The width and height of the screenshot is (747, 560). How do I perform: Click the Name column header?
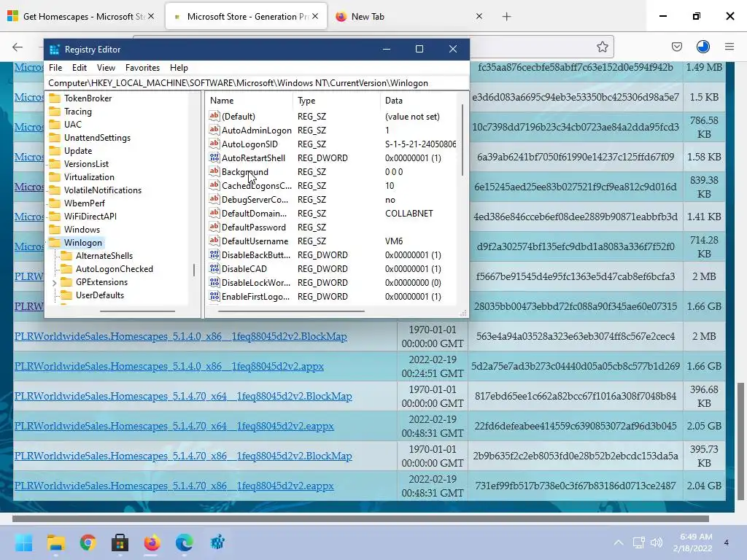coord(250,101)
